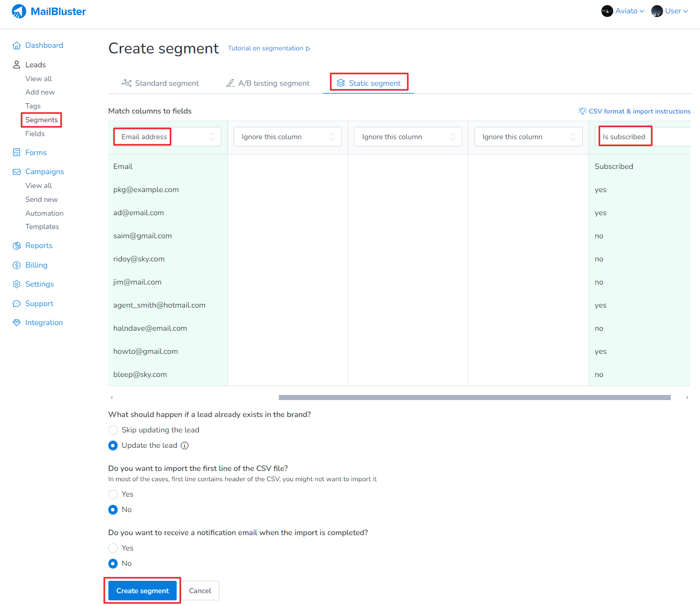Screen dimensions: 700x606
Task: Open Dashboard via its house icon
Action: [x=16, y=46]
